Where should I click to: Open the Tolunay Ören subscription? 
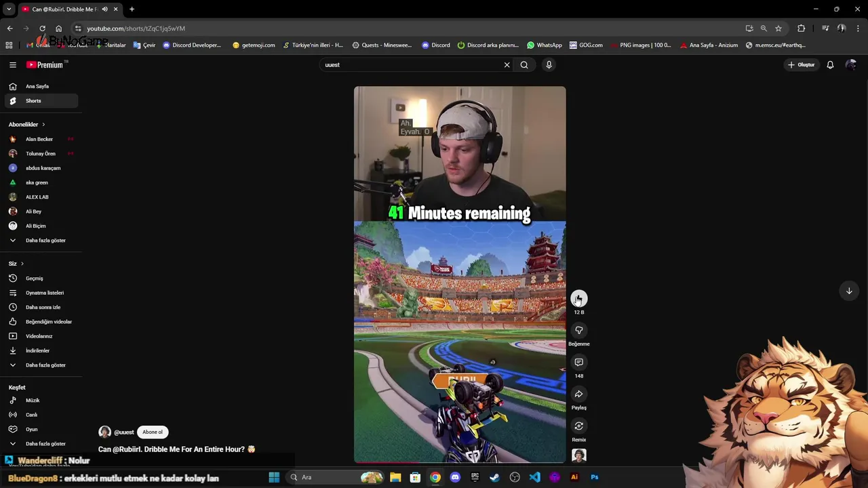[41, 154]
